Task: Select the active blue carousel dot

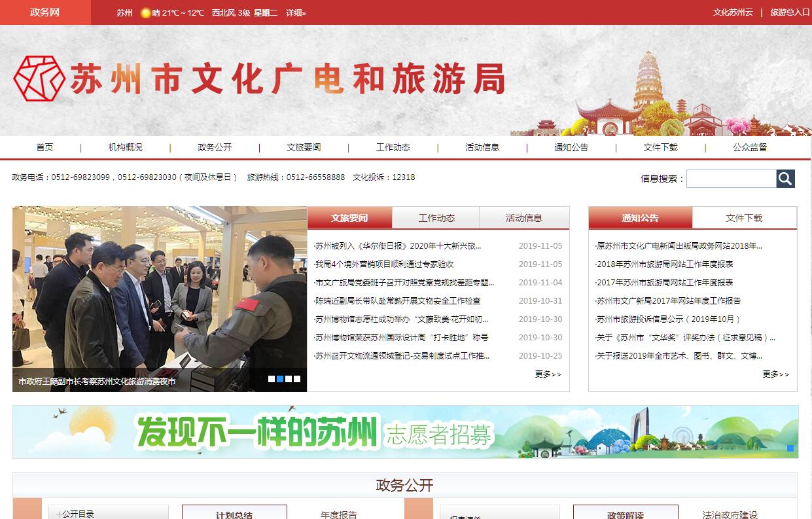Action: [x=280, y=379]
